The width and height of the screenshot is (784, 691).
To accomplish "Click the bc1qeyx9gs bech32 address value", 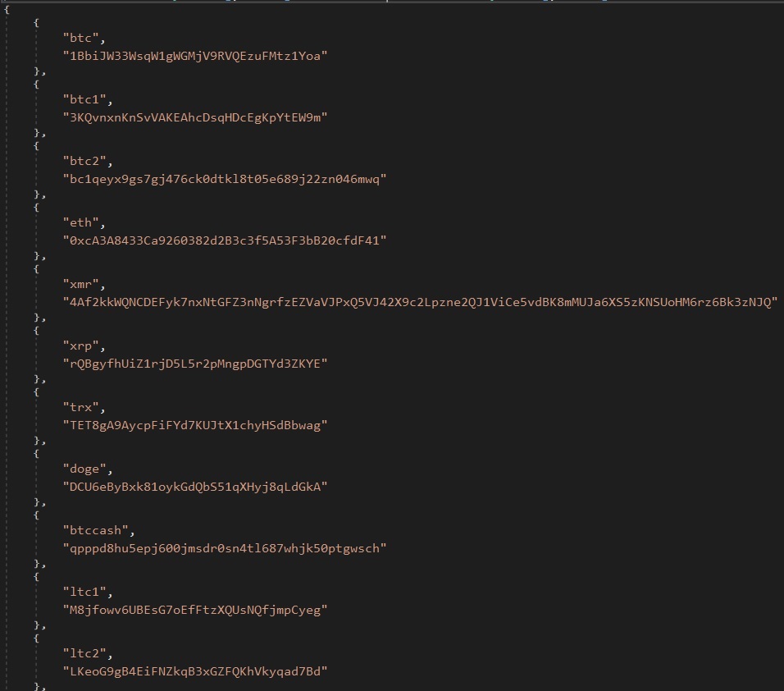I will pos(225,179).
